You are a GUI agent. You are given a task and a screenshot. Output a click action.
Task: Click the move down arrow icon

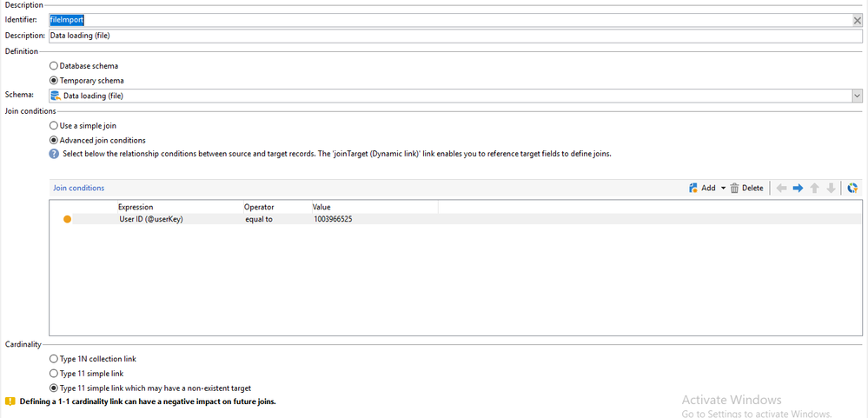pyautogui.click(x=831, y=188)
